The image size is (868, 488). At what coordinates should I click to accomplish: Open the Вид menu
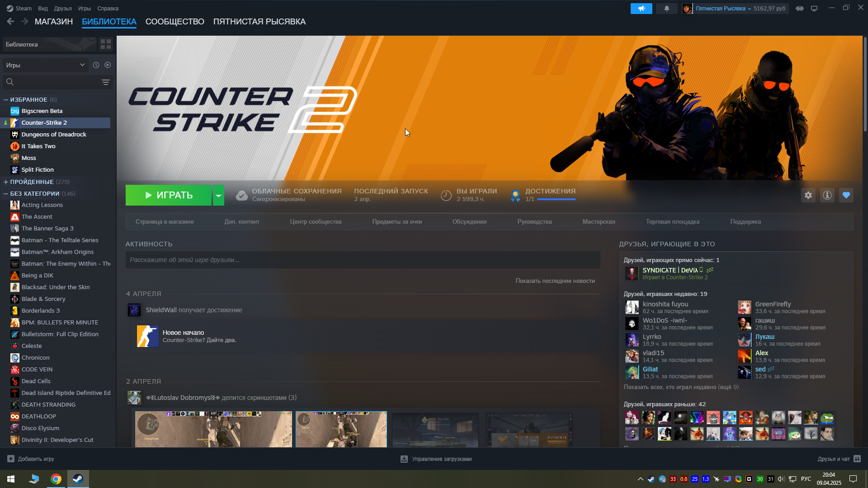pyautogui.click(x=43, y=9)
